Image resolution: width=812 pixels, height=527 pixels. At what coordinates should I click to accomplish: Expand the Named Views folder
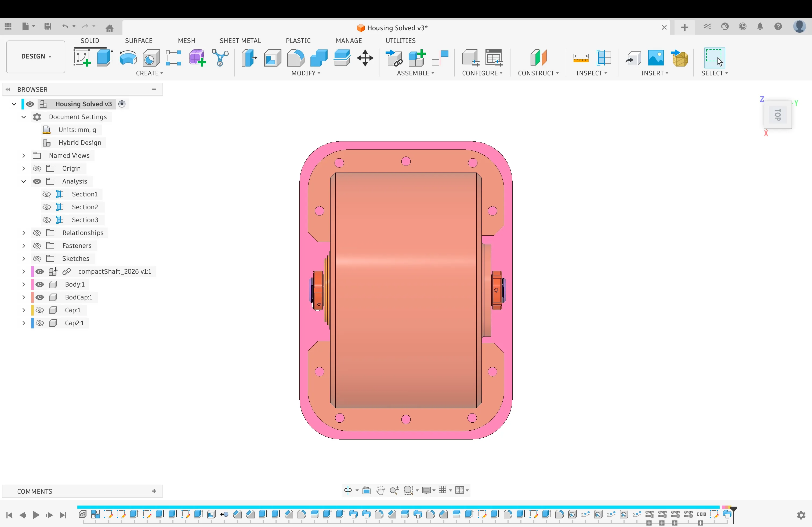click(24, 156)
